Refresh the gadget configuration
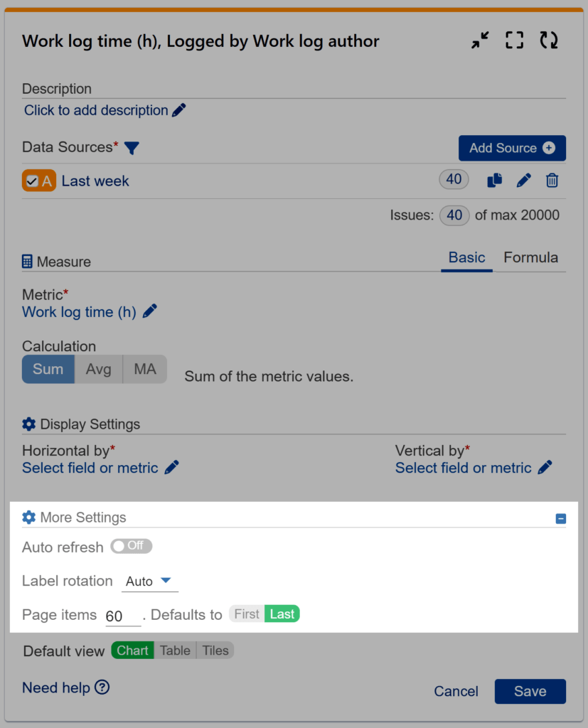588x728 pixels. click(x=549, y=40)
